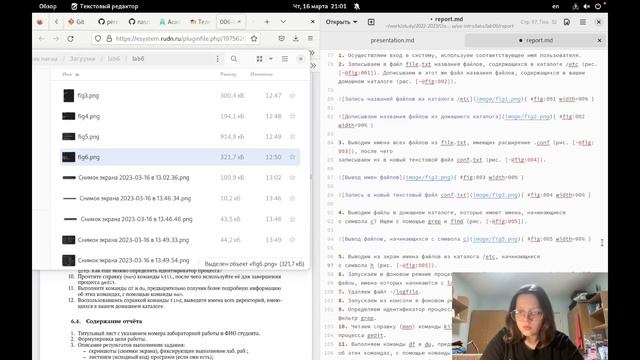Open a new browser tab with plus
640x360 pixels.
pyautogui.click(x=267, y=22)
